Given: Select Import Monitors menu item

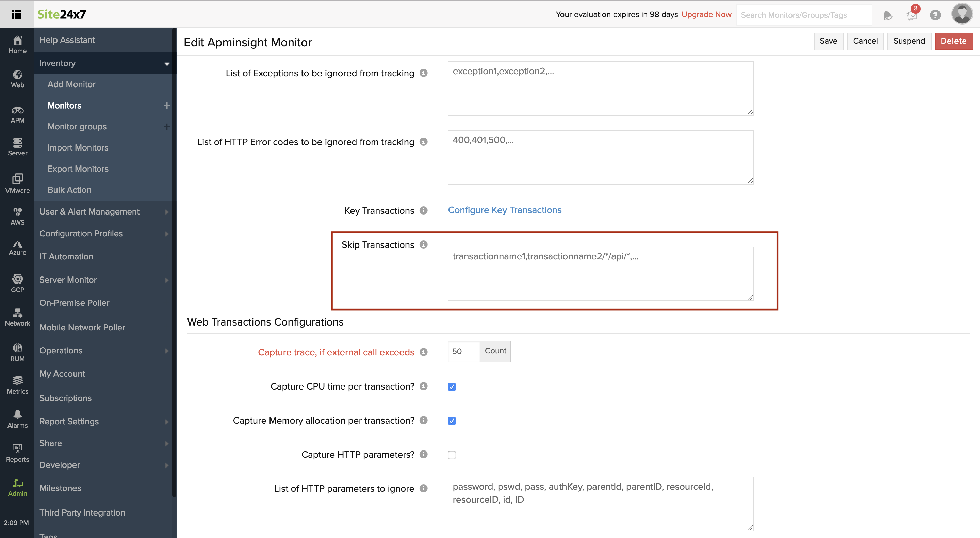Looking at the screenshot, I should coord(78,147).
